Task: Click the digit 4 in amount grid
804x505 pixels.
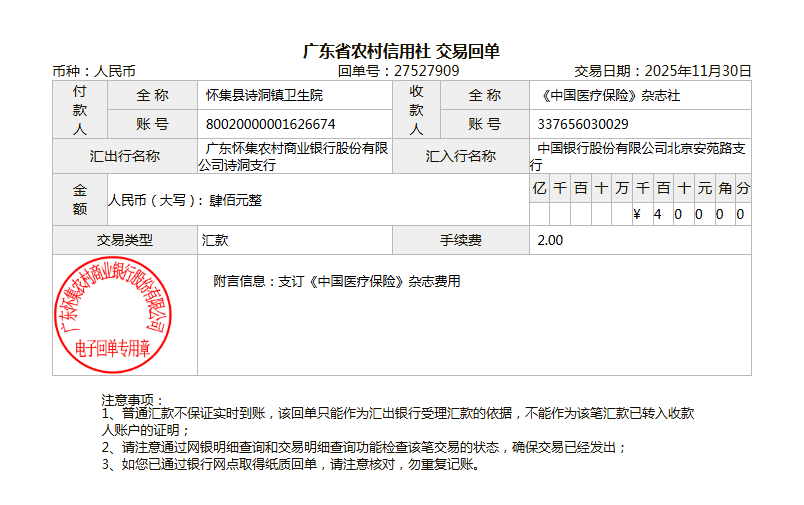Action: click(x=657, y=214)
